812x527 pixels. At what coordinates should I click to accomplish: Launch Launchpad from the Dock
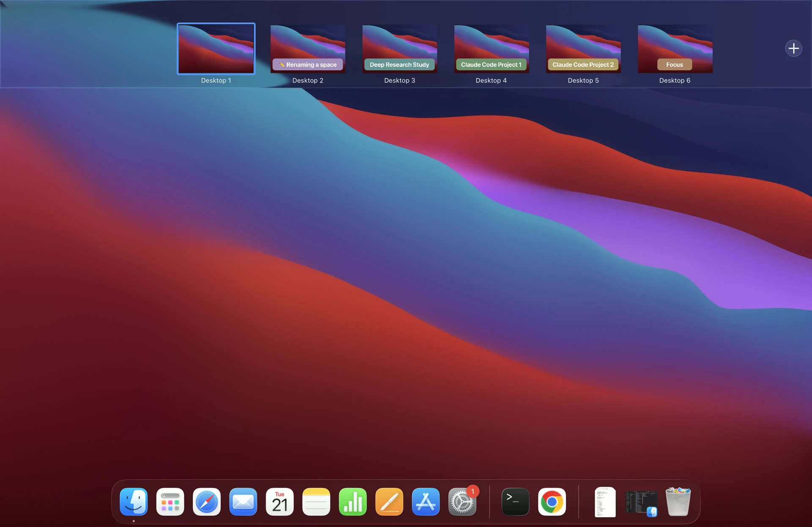(x=170, y=502)
